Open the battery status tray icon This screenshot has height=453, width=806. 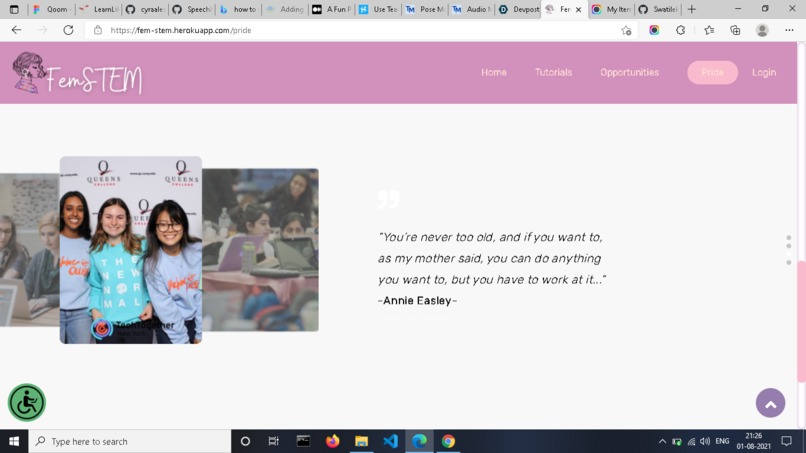[677, 441]
